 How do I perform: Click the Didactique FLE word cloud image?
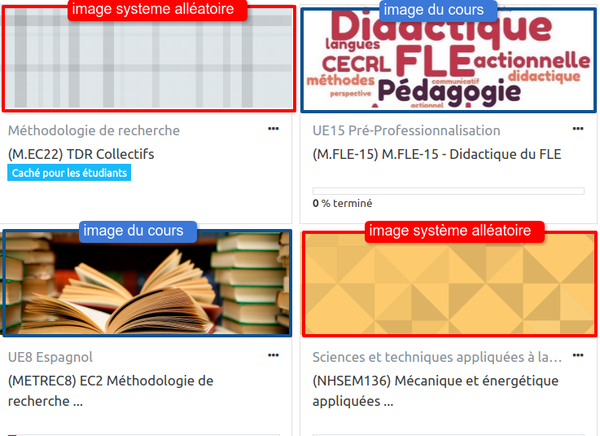[x=448, y=60]
